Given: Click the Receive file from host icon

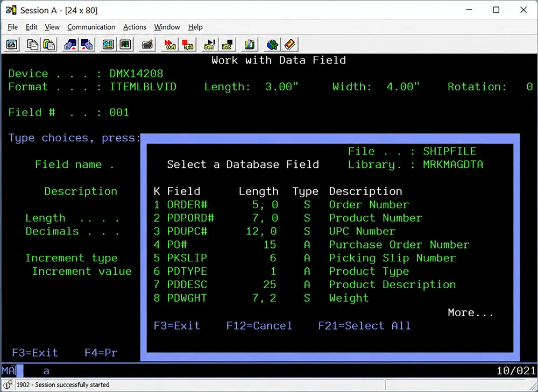Looking at the screenshot, I should [87, 45].
